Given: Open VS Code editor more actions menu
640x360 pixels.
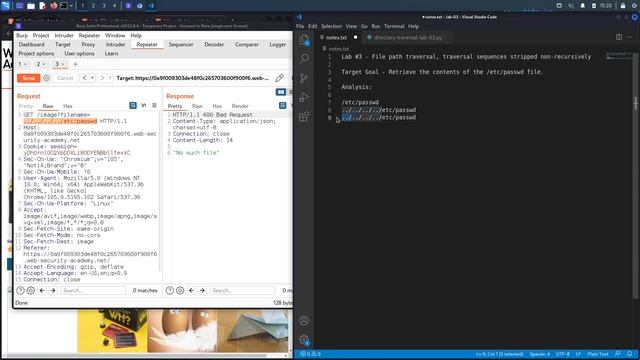Looking at the screenshot, I should click(x=629, y=37).
